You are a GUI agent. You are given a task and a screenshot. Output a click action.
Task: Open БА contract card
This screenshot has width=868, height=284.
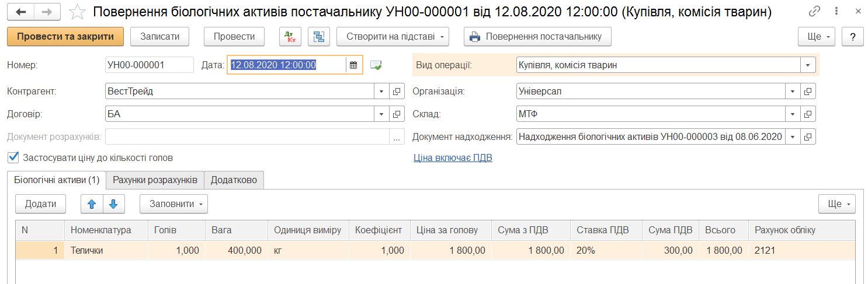(x=397, y=114)
